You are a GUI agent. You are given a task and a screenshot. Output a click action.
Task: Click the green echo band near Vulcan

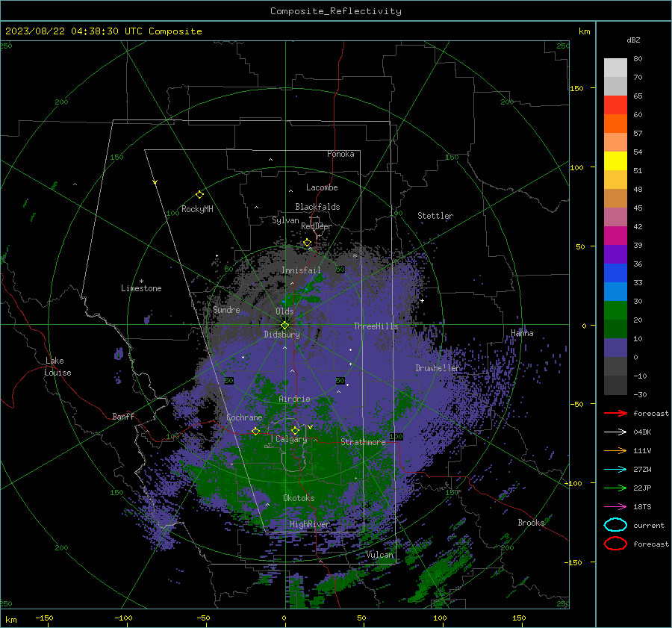coord(441,573)
